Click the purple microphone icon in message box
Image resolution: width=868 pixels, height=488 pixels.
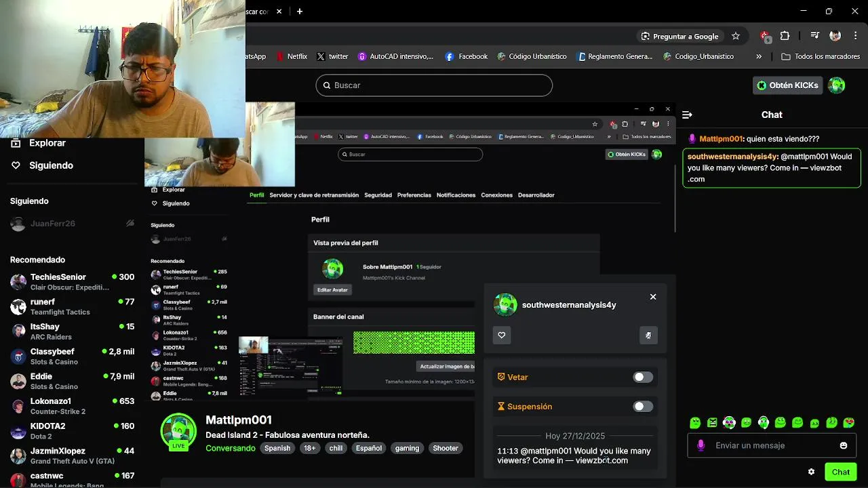[701, 445]
